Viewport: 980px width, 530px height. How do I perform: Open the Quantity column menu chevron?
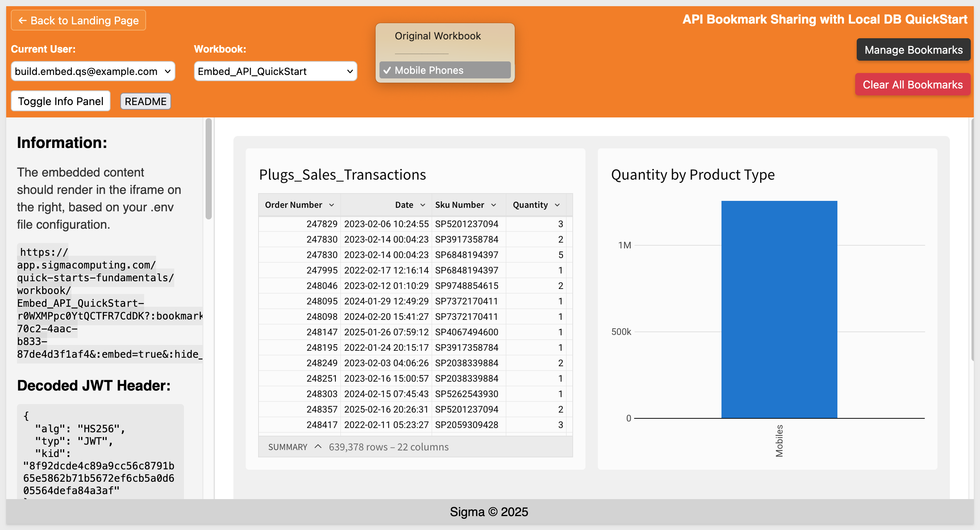coord(557,205)
